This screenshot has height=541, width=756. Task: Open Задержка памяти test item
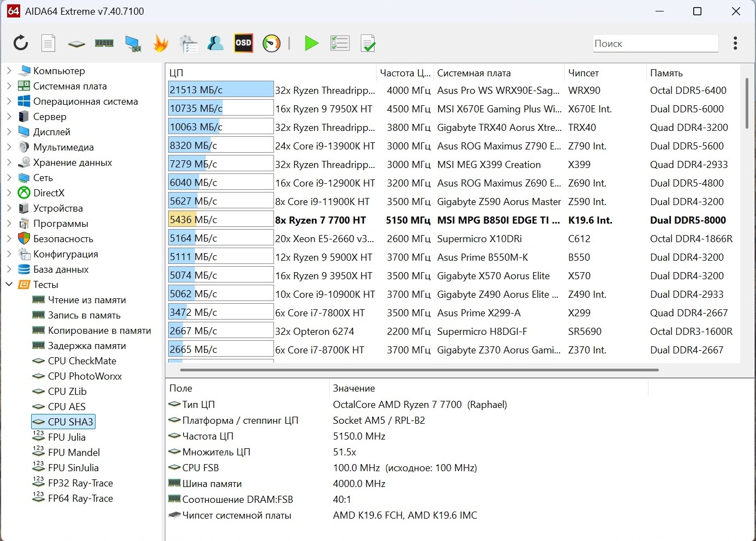[86, 345]
